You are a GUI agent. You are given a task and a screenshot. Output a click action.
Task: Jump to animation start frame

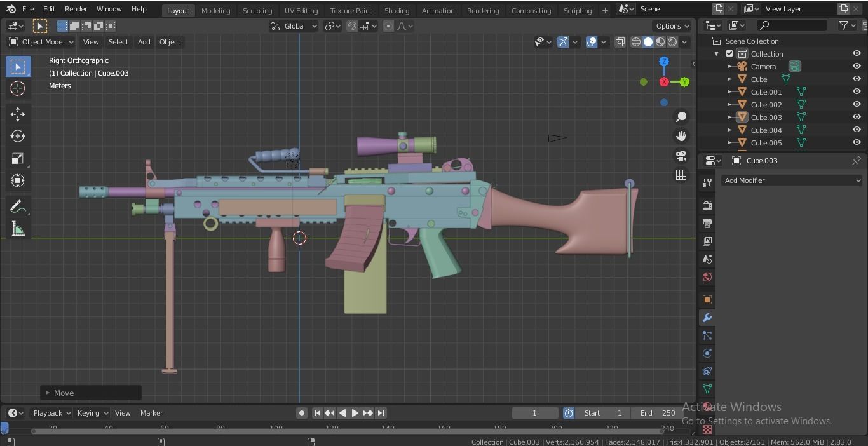(x=317, y=413)
